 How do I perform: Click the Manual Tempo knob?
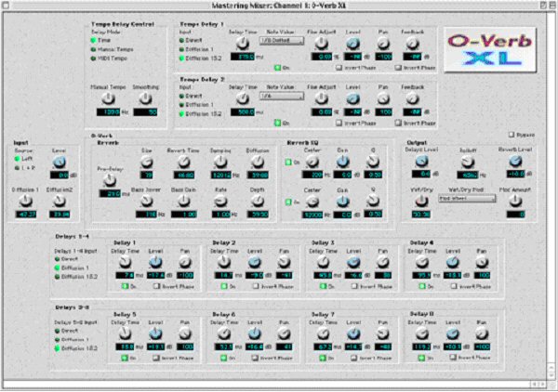(108, 98)
